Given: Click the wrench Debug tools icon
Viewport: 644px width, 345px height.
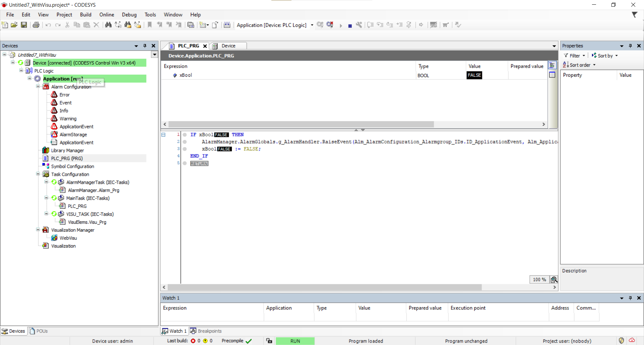Looking at the screenshot, I should [x=359, y=25].
